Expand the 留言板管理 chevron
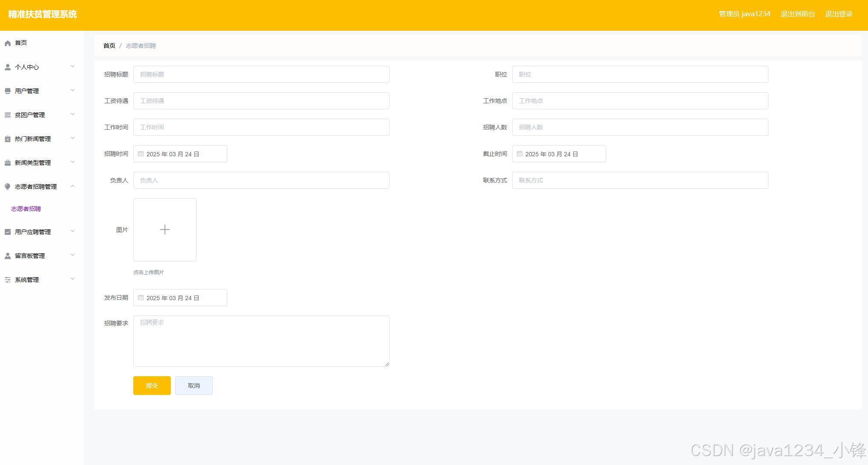The width and height of the screenshot is (868, 465). [73, 255]
